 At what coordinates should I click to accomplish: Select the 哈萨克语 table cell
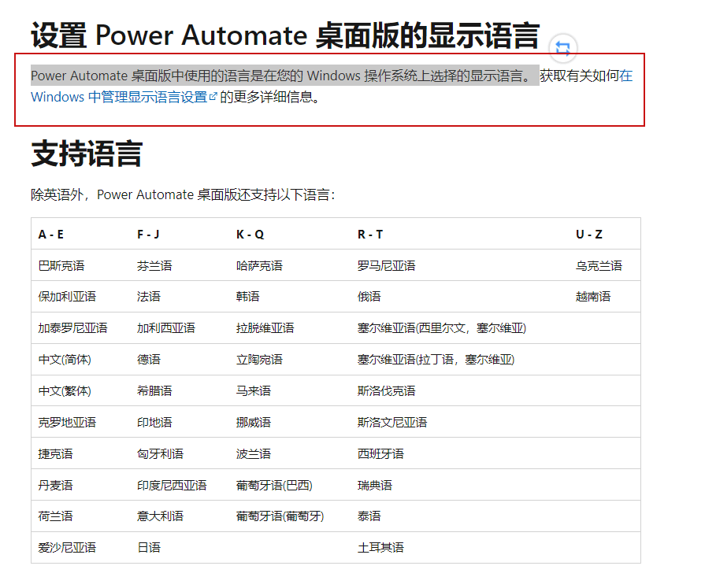[259, 265]
